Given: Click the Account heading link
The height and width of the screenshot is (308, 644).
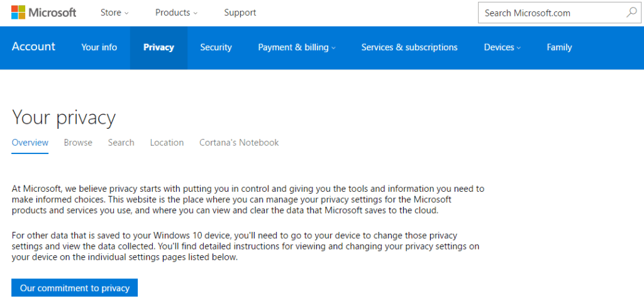Looking at the screenshot, I should (x=34, y=47).
